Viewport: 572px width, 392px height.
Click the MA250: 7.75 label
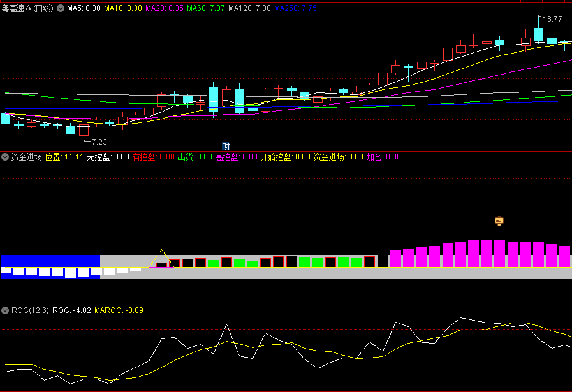click(295, 8)
